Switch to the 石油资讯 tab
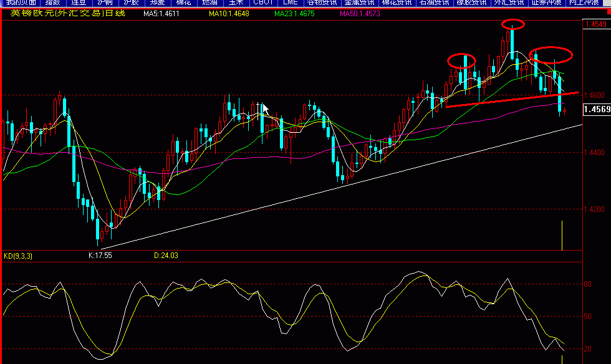The width and height of the screenshot is (611, 364). click(434, 2)
